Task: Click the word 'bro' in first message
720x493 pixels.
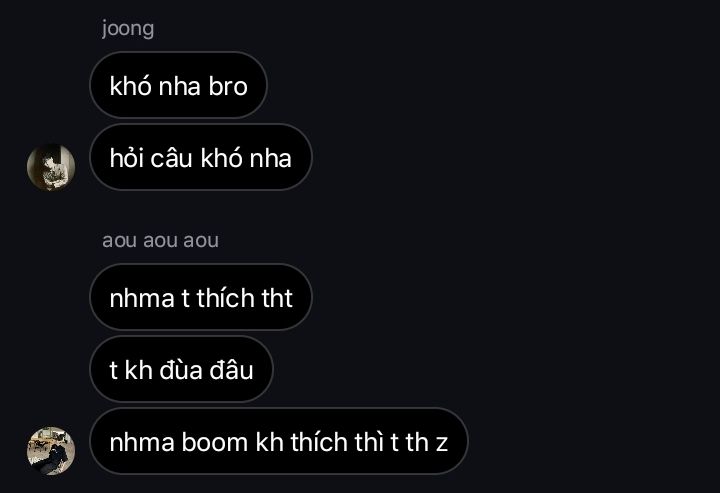Action: (228, 86)
